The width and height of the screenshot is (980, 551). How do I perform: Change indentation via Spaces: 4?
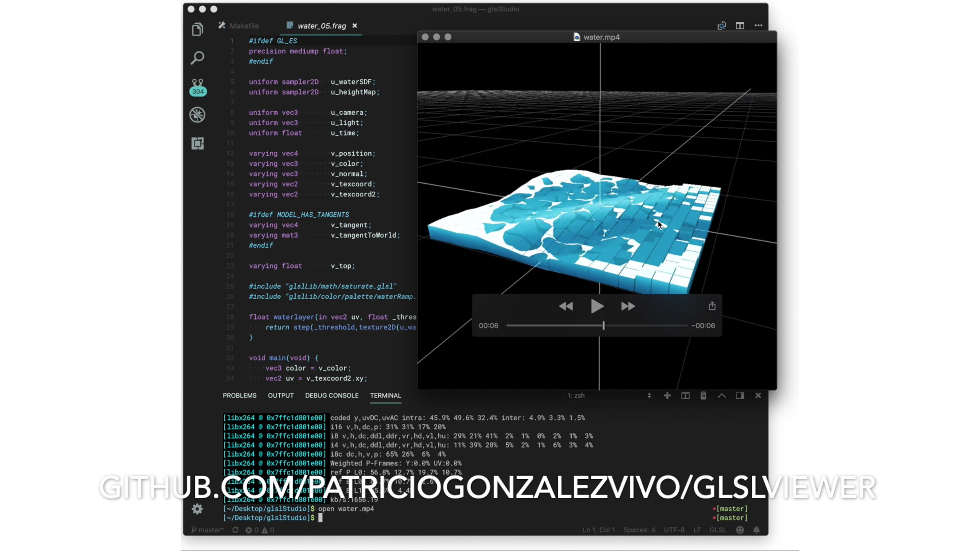[639, 530]
